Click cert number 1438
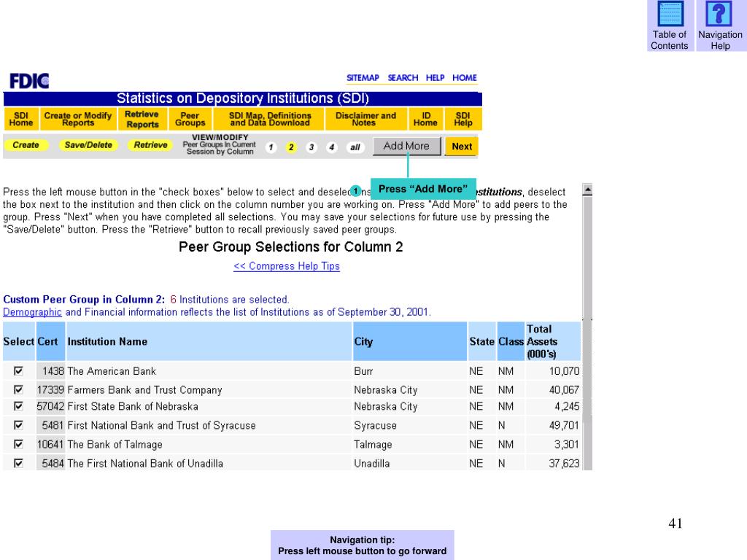 [x=53, y=371]
